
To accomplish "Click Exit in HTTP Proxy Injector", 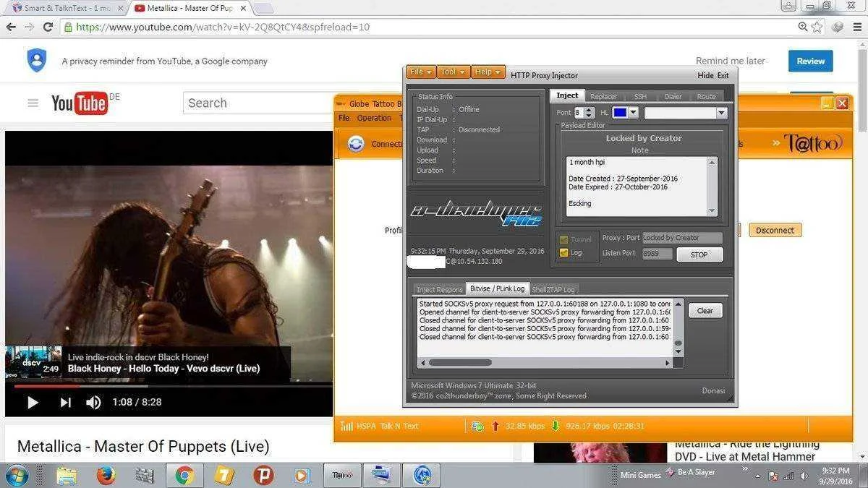I will click(x=723, y=75).
